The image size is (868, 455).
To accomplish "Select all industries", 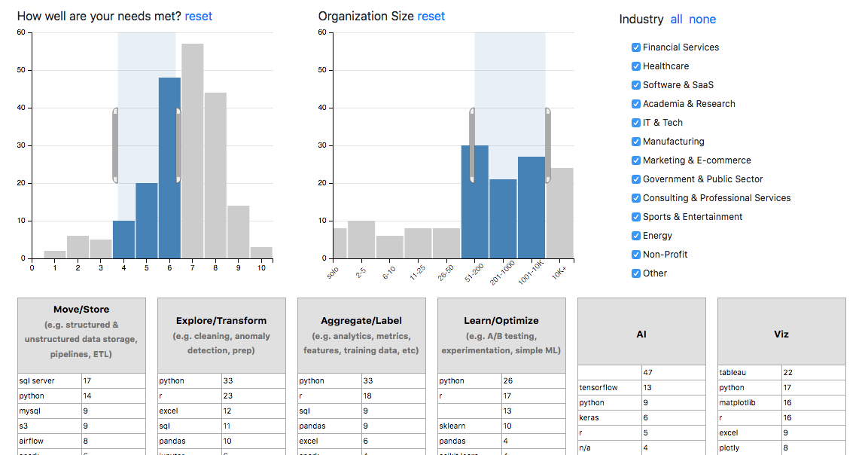I will coord(676,20).
